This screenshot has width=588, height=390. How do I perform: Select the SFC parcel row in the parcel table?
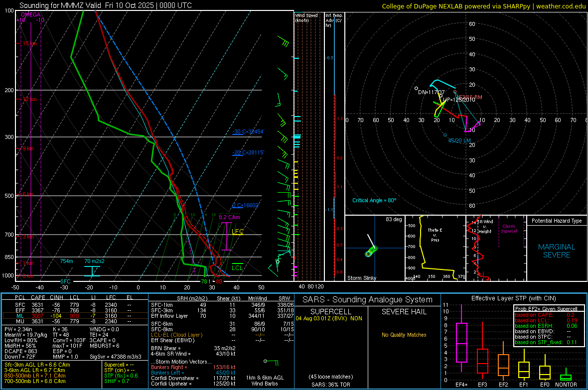[75, 305]
